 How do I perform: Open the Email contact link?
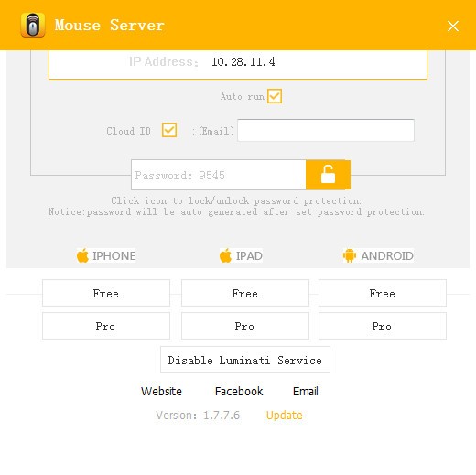click(306, 391)
